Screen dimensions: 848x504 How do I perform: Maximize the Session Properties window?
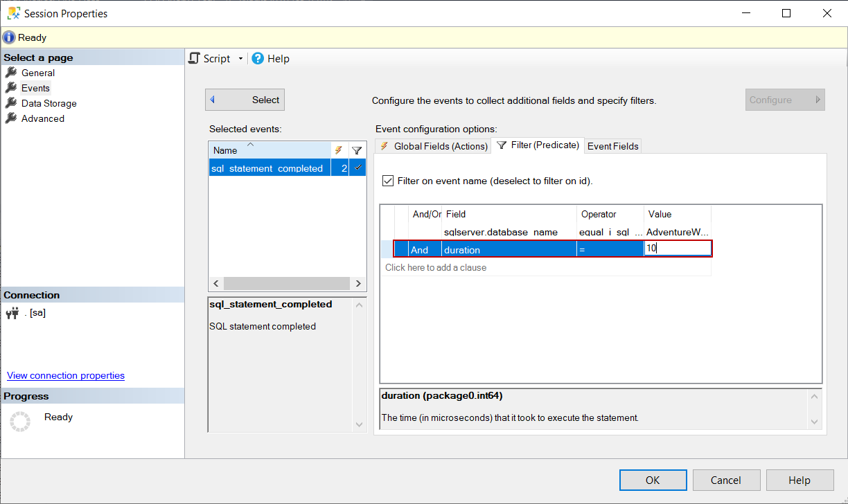point(786,13)
